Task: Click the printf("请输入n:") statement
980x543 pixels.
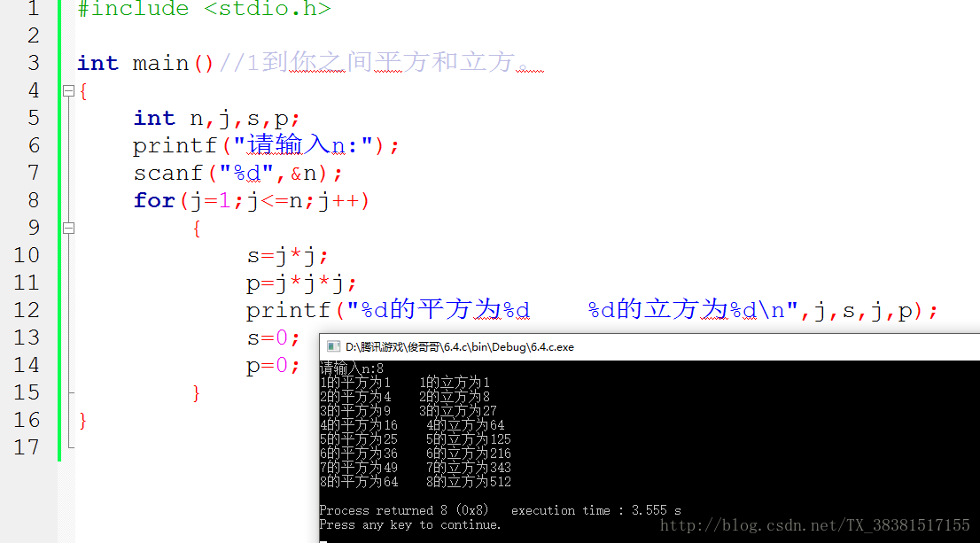Action: tap(266, 145)
